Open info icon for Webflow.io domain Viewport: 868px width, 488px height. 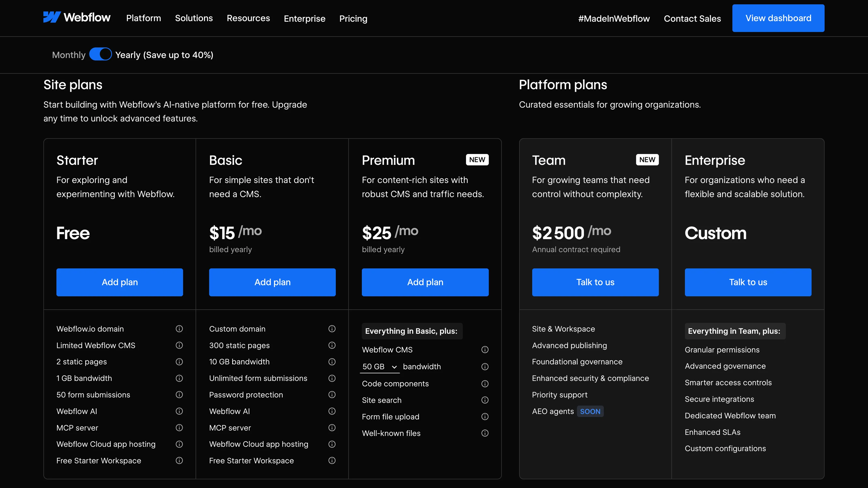179,329
